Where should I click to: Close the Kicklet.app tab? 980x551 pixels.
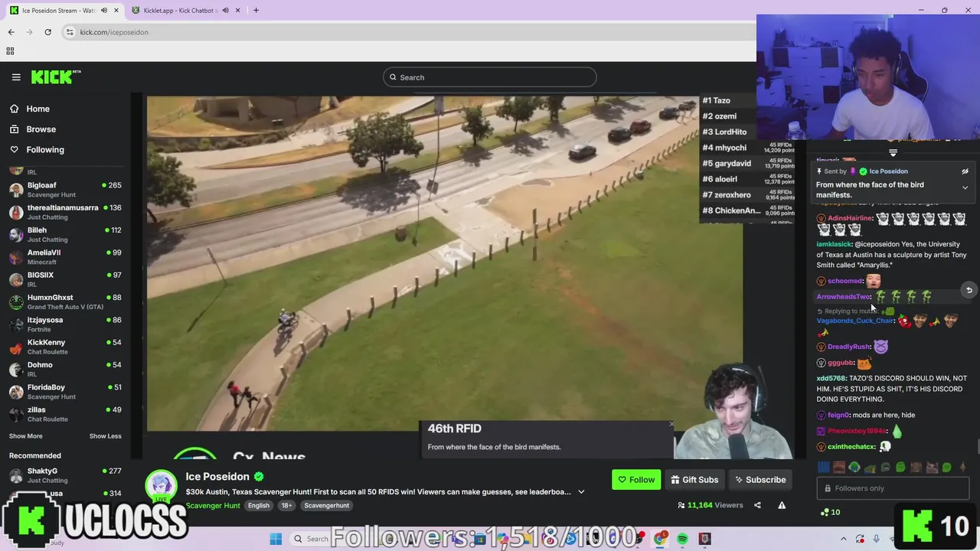237,11
